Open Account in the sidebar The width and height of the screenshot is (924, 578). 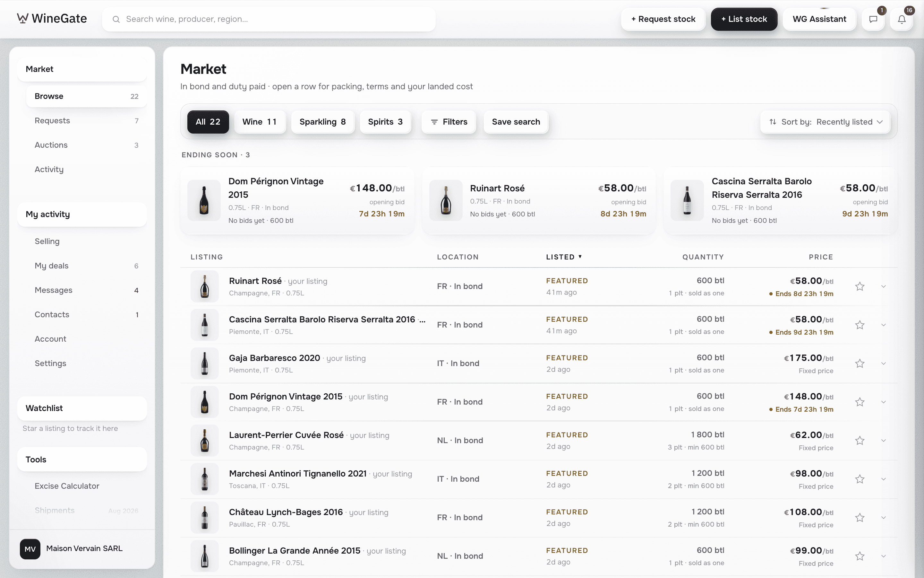pyautogui.click(x=86, y=339)
